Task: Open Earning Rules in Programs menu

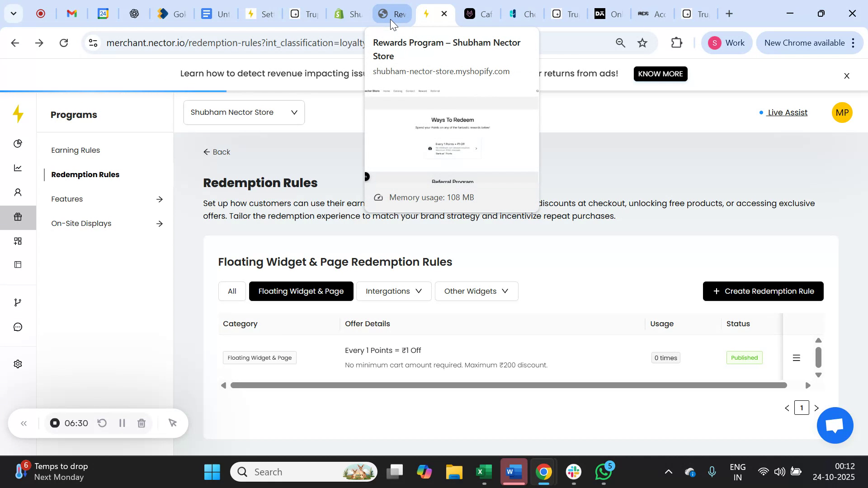Action: (x=75, y=150)
